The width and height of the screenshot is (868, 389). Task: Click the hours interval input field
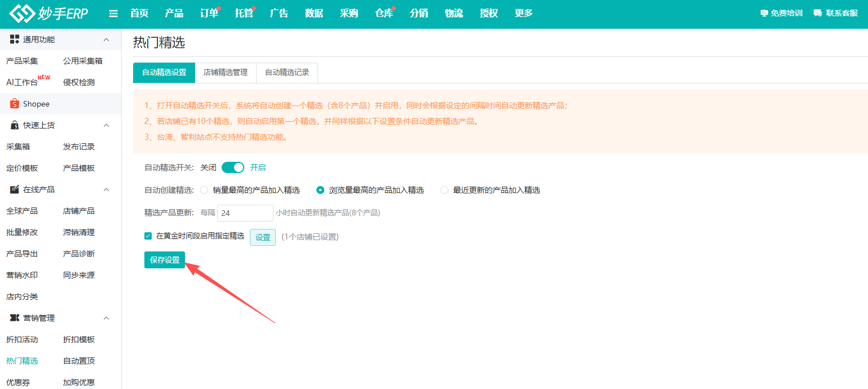pos(245,213)
